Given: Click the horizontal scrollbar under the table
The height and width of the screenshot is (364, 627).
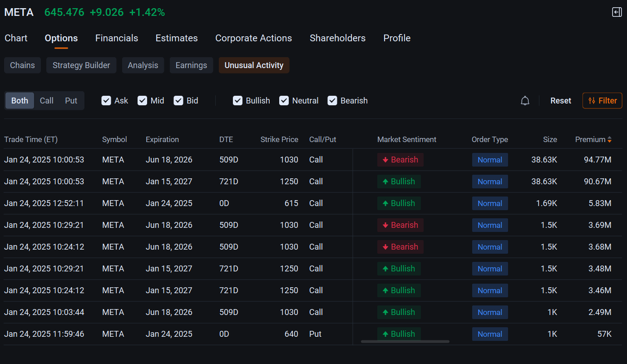Looking at the screenshot, I should tap(405, 341).
